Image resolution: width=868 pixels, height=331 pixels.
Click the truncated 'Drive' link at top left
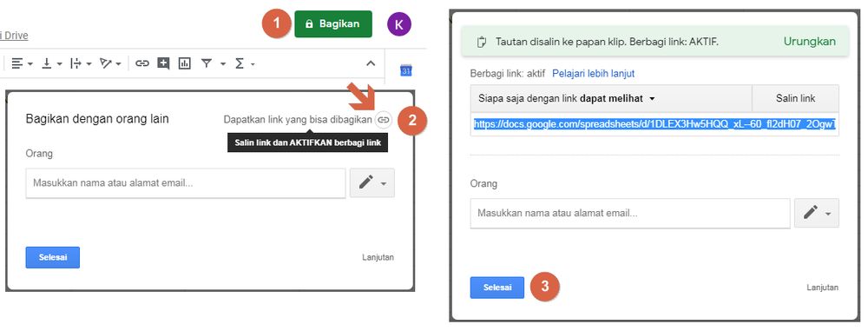(14, 36)
